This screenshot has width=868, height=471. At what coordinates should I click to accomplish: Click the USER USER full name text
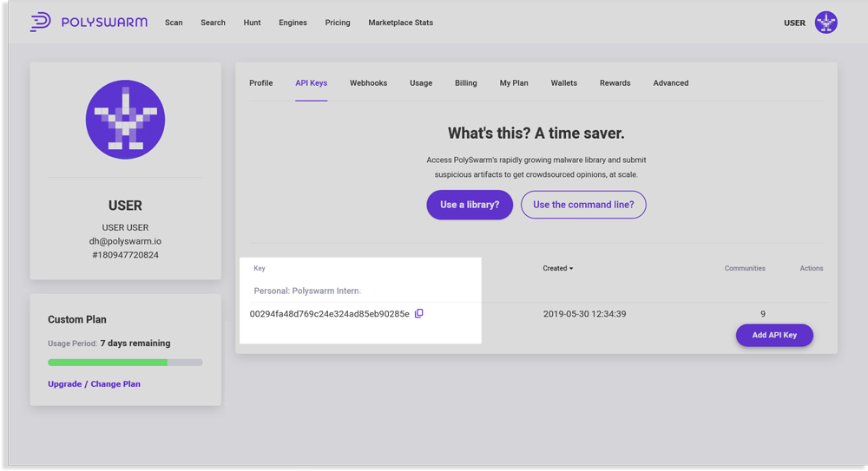[x=125, y=227]
